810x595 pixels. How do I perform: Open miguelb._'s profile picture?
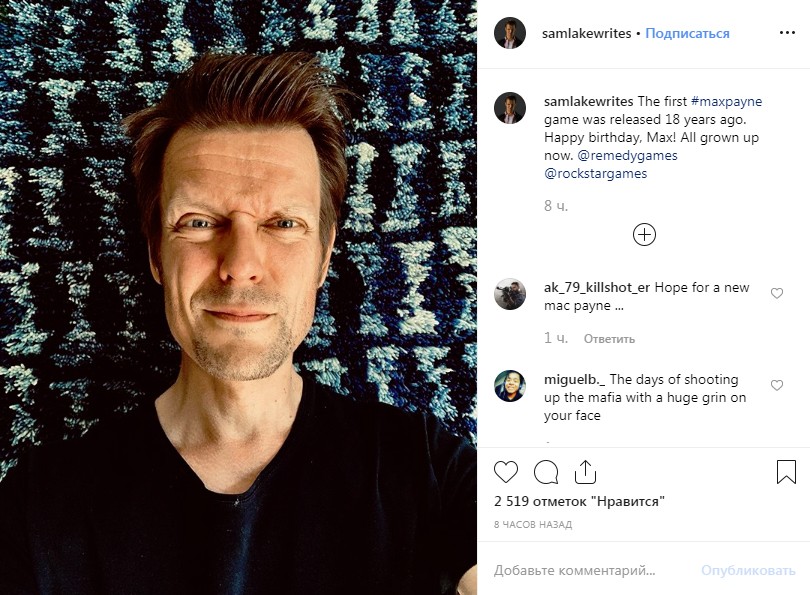[x=510, y=386]
